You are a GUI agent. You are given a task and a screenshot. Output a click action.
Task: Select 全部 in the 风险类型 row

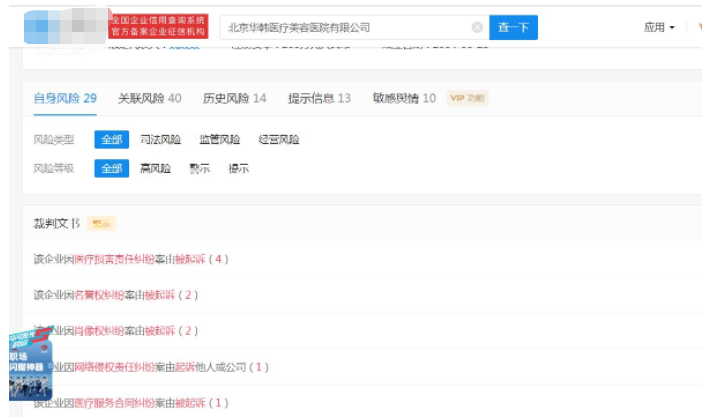[112, 139]
